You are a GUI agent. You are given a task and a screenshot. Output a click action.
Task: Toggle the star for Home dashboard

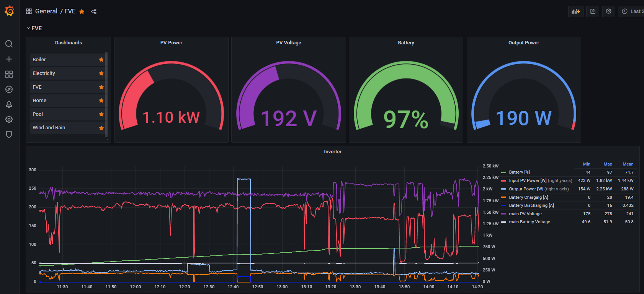point(101,101)
